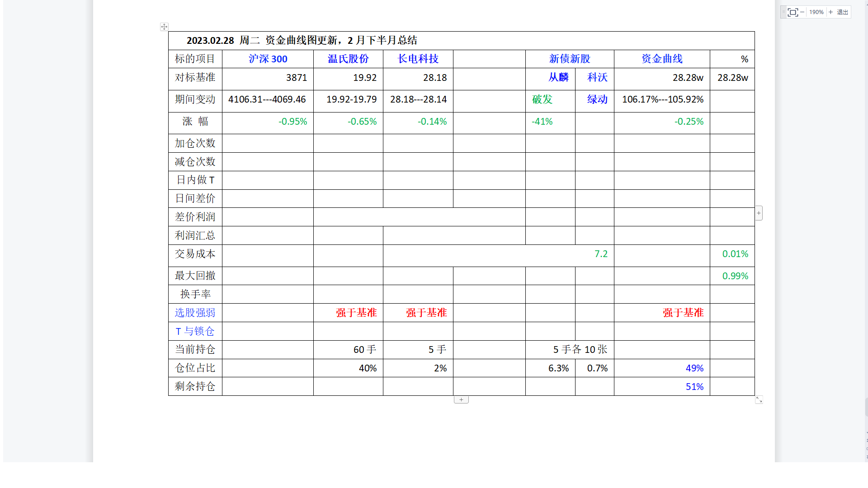
Task: Click the fit-to-screen icon in zoom toolbar
Action: point(792,12)
